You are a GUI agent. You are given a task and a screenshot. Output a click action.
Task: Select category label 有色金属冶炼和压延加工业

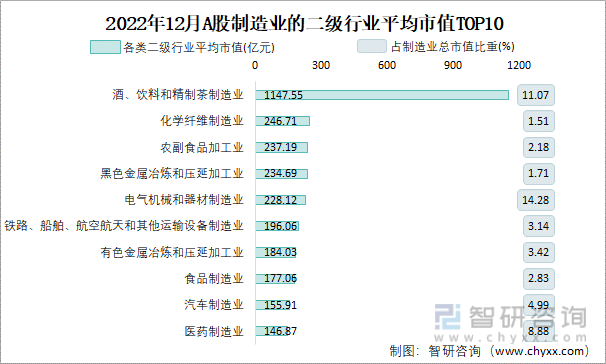[172, 252]
